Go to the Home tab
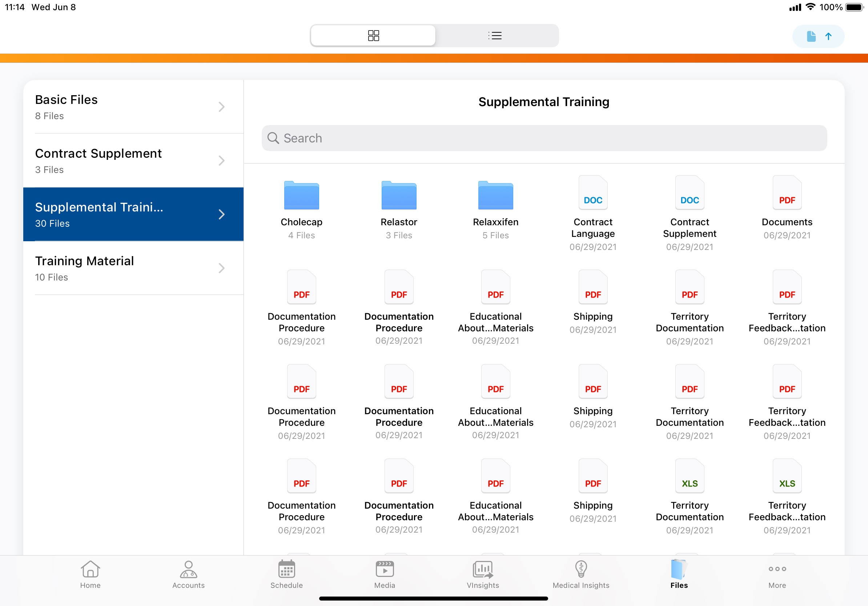 click(90, 574)
